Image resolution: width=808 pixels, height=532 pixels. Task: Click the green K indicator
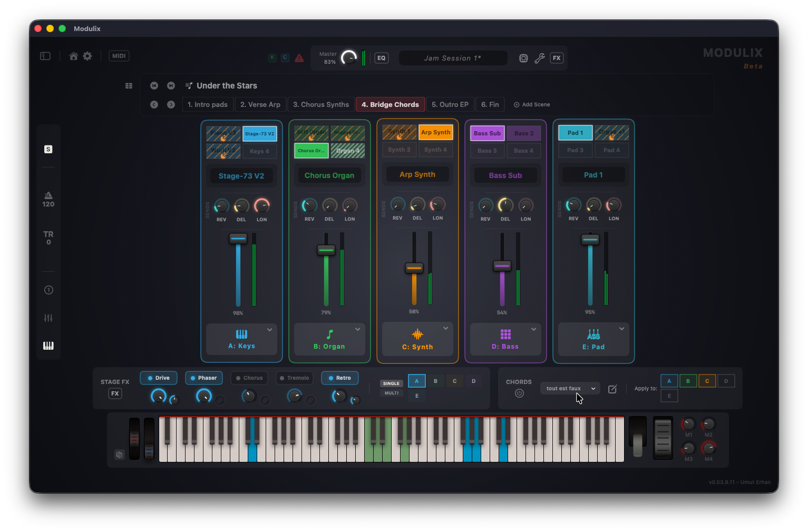coord(272,57)
